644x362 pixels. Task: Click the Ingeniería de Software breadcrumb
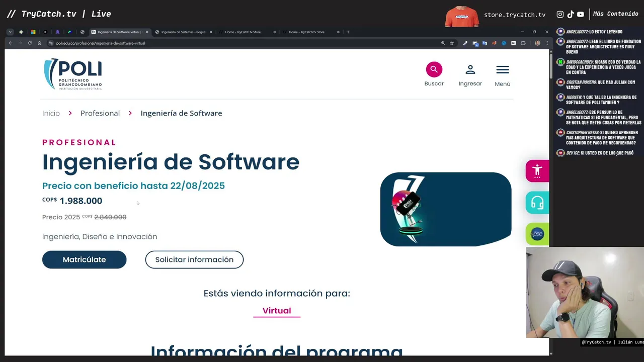[181, 113]
